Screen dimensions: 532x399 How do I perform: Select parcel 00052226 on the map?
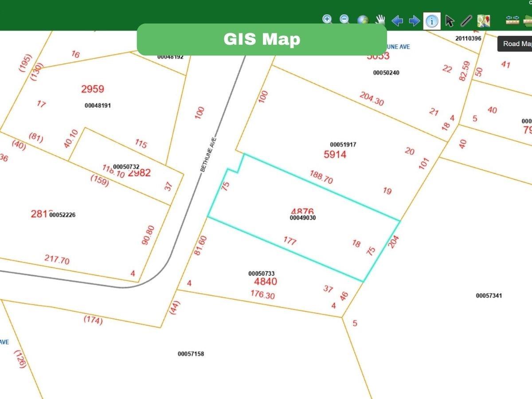[x=63, y=215]
